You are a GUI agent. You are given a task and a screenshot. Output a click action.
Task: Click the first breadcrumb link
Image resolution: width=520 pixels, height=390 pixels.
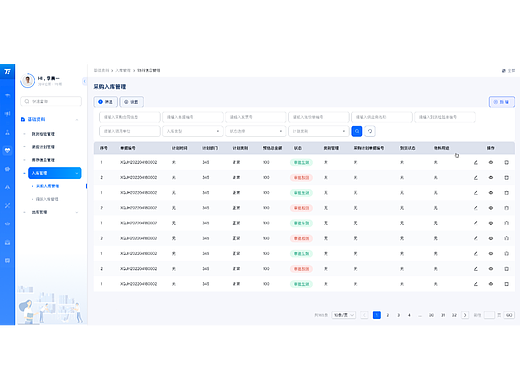[x=101, y=71]
